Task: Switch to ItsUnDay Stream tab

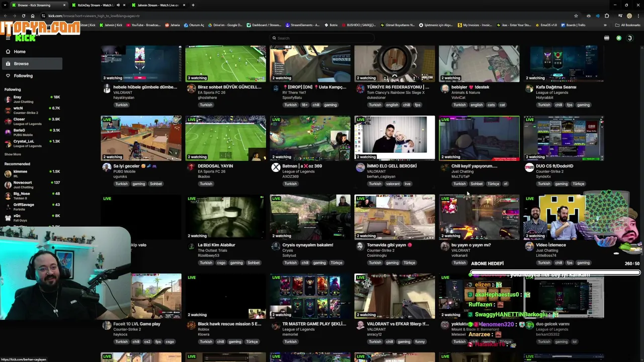Action: point(96,5)
